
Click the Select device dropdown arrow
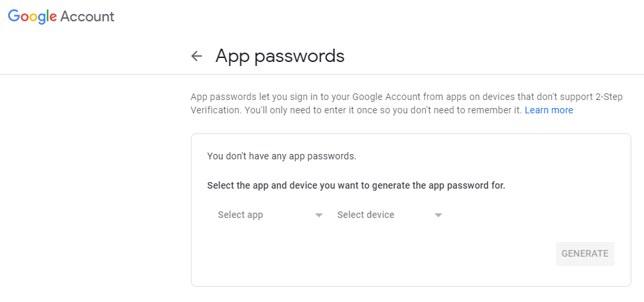point(438,215)
